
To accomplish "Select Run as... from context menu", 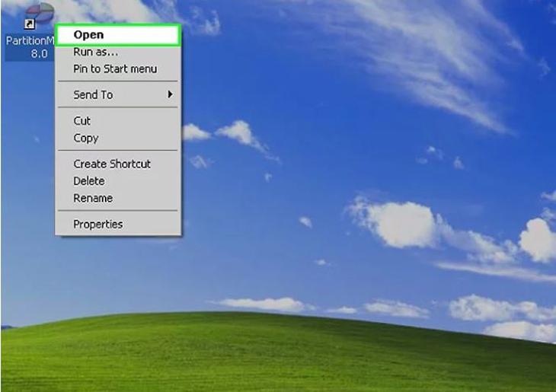I will pyautogui.click(x=118, y=52).
